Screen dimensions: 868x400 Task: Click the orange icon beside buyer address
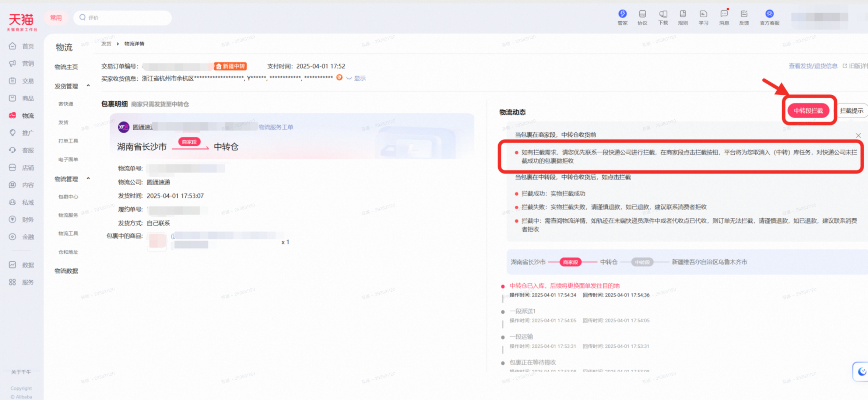pyautogui.click(x=339, y=77)
